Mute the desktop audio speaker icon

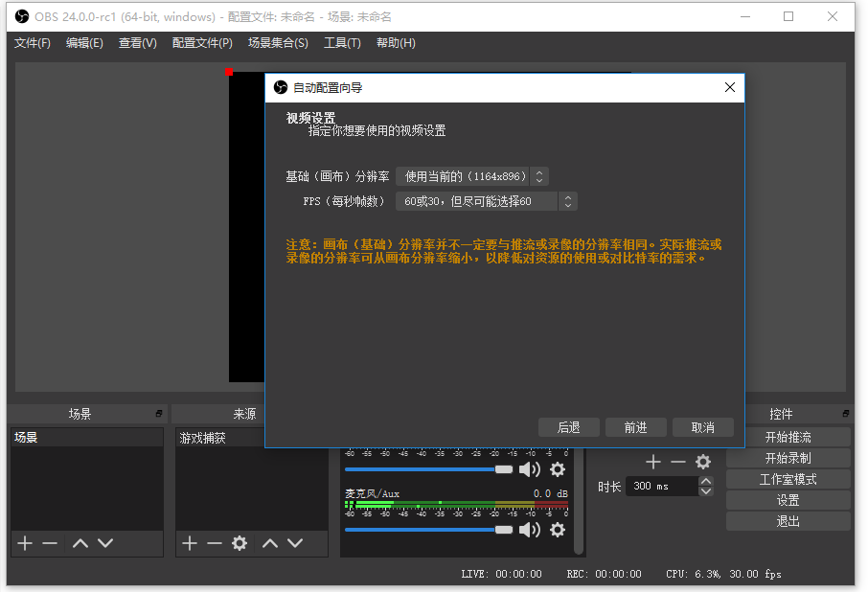pyautogui.click(x=531, y=469)
